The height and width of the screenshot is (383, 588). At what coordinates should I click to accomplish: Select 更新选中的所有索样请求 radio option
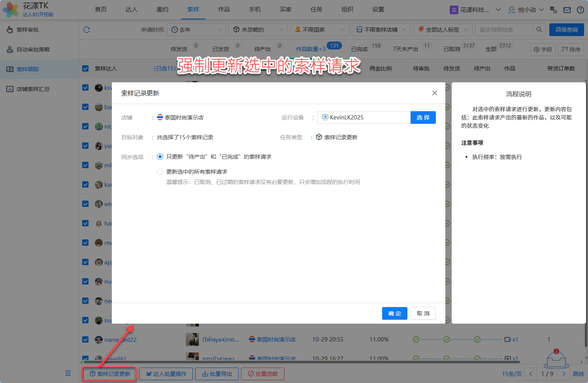click(160, 172)
